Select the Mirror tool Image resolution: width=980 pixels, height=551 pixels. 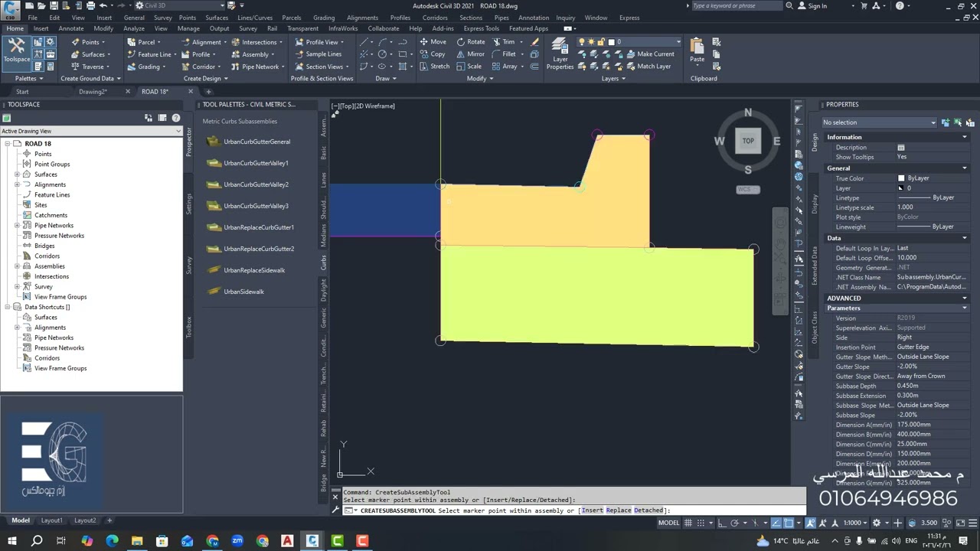point(471,54)
